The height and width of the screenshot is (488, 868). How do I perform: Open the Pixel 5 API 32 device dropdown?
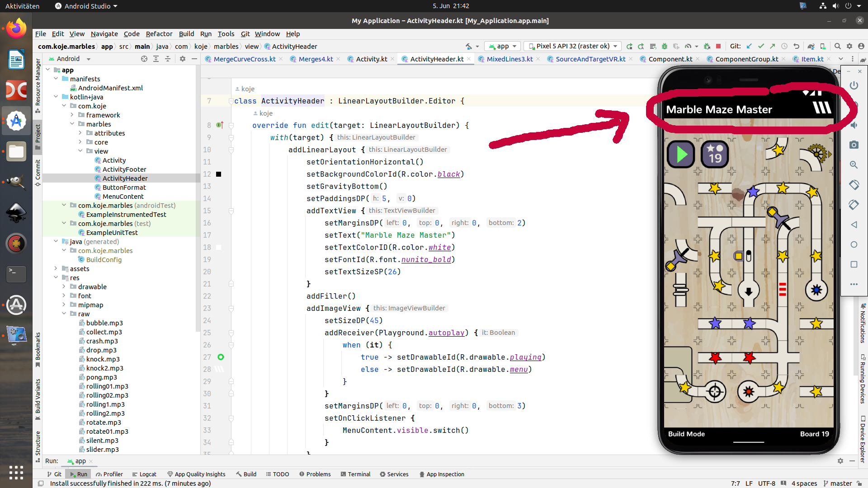point(572,46)
